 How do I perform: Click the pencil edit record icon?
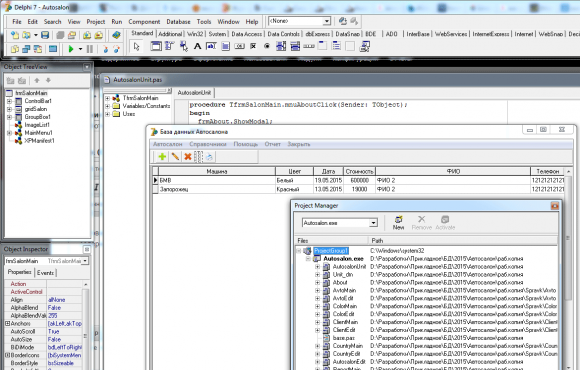coord(175,157)
